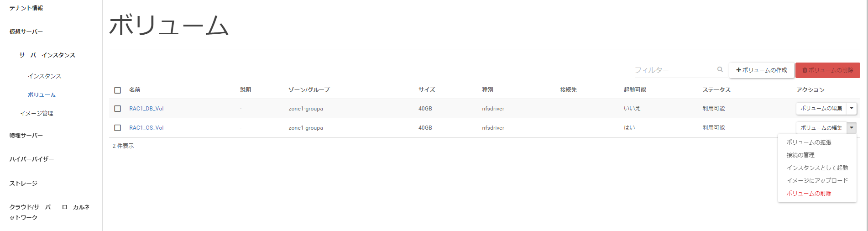Check the RAC1_OS_Vol row checkbox

(117, 128)
